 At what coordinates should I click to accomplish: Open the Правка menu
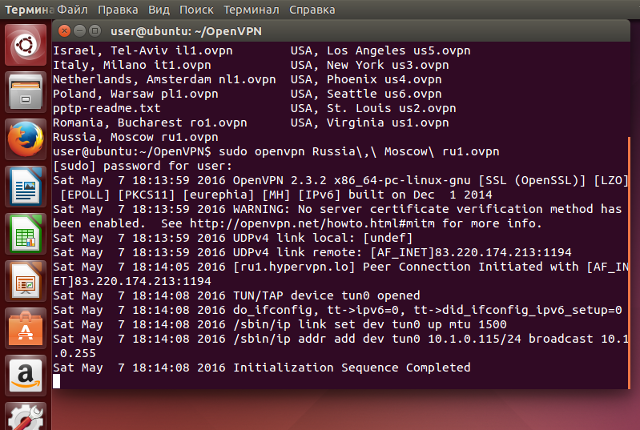coord(118,9)
